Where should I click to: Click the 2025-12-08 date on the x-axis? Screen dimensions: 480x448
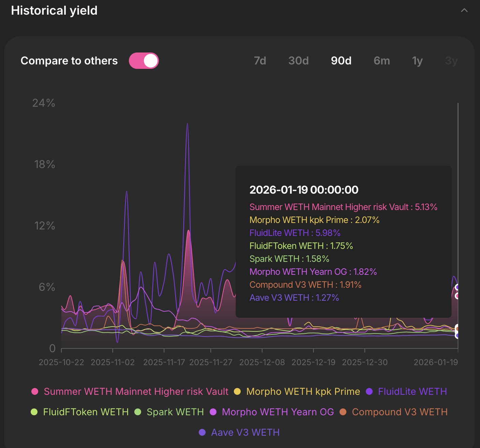262,362
